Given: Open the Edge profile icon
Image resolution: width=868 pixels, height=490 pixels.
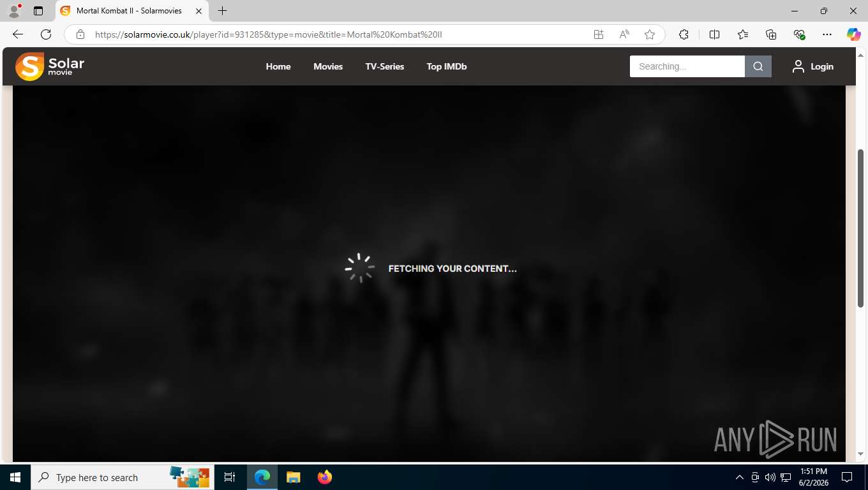Looking at the screenshot, I should (14, 11).
